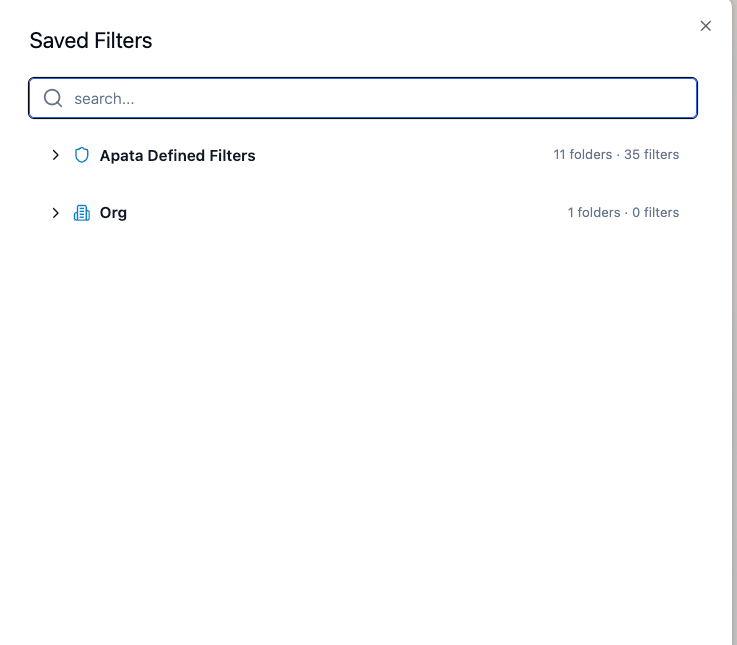737x645 pixels.
Task: Click the magnifier icon in the search bar
Action: click(54, 99)
